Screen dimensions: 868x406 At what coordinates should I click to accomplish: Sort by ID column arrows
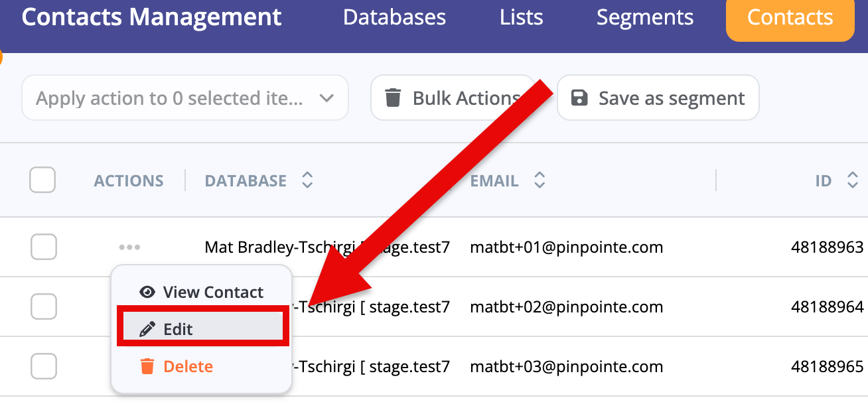(853, 180)
